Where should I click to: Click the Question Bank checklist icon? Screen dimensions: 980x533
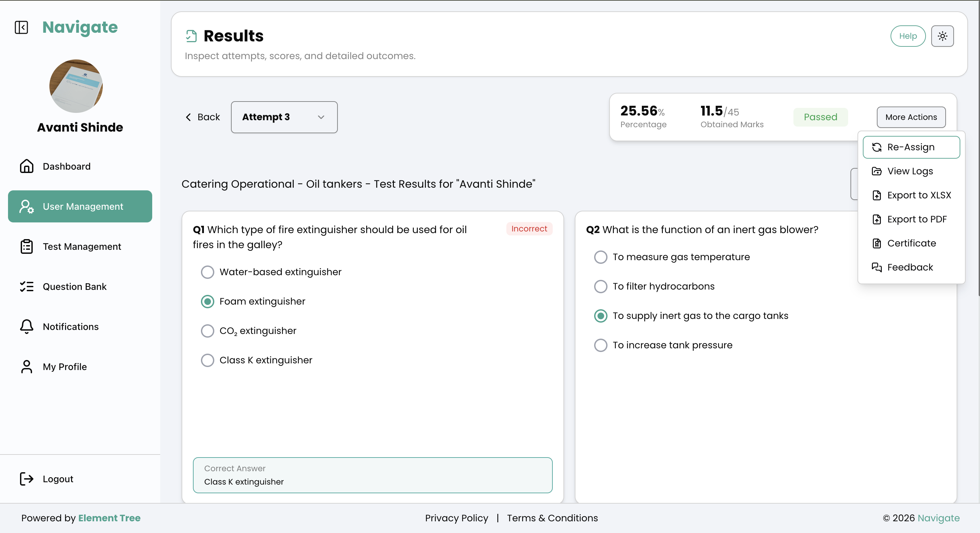click(x=27, y=286)
